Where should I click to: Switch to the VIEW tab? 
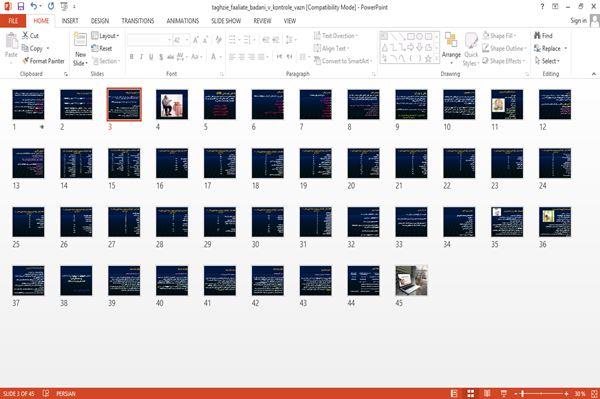(290, 21)
